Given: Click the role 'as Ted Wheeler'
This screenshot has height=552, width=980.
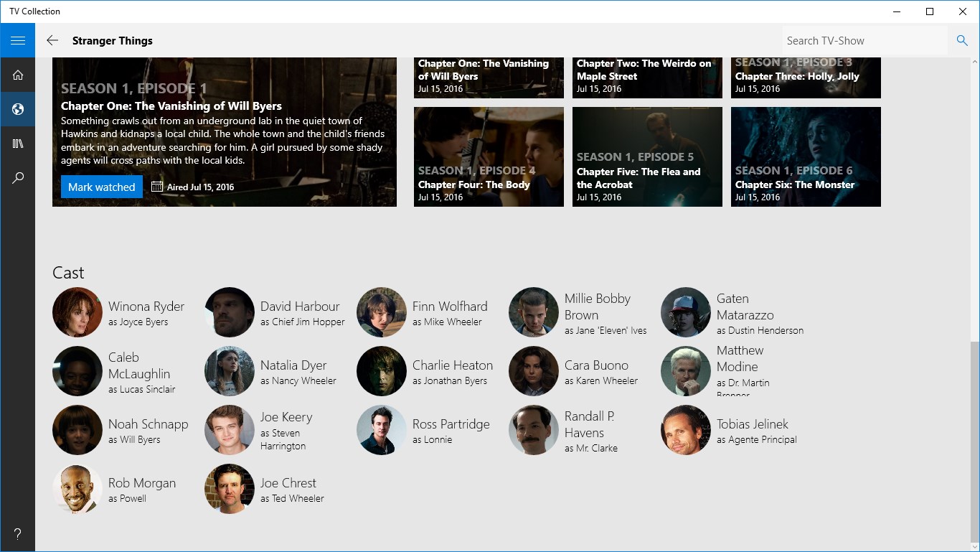Looking at the screenshot, I should coord(292,499).
